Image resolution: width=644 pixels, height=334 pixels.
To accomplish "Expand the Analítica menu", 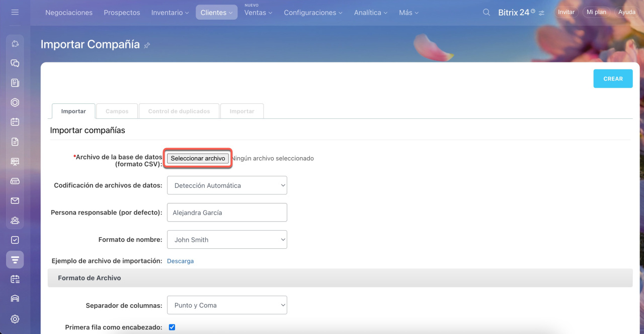I will pos(371,13).
